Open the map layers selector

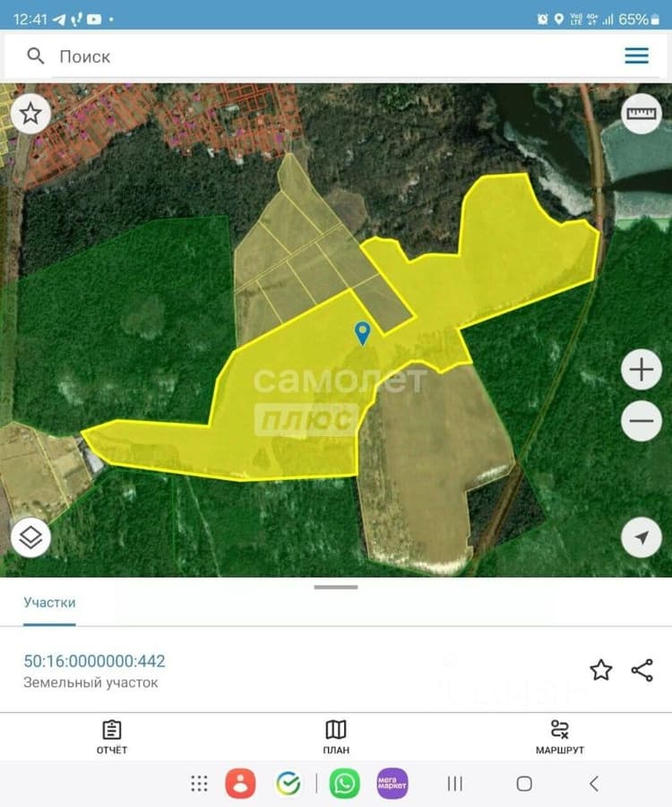[x=30, y=537]
